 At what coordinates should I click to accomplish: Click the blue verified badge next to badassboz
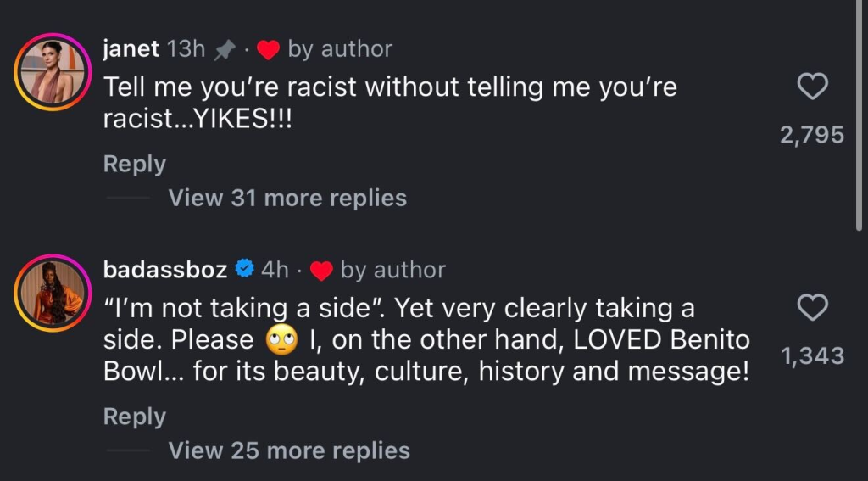pyautogui.click(x=244, y=270)
